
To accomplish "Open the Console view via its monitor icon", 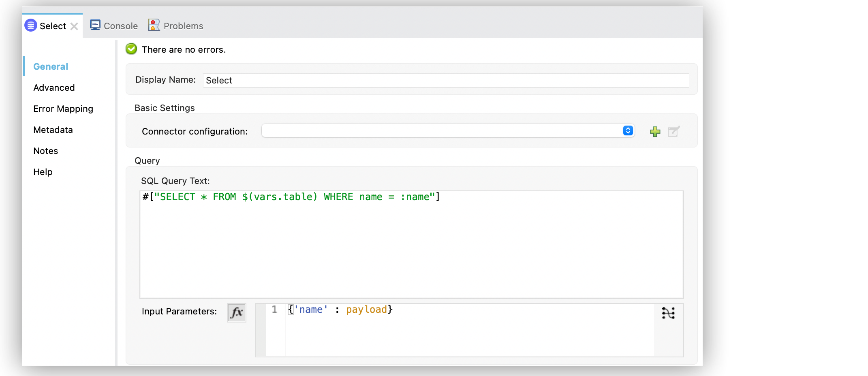I will [95, 24].
